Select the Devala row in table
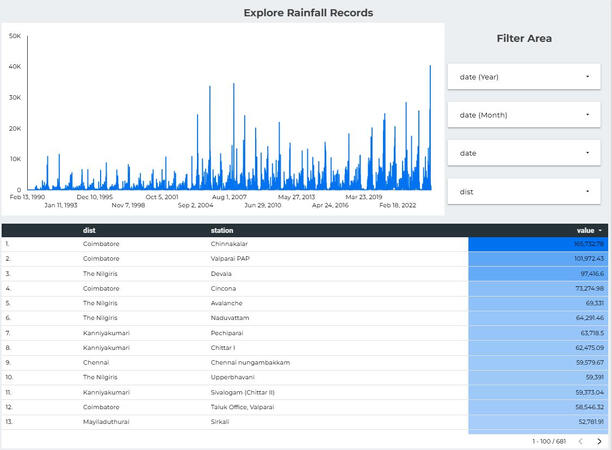 (224, 273)
